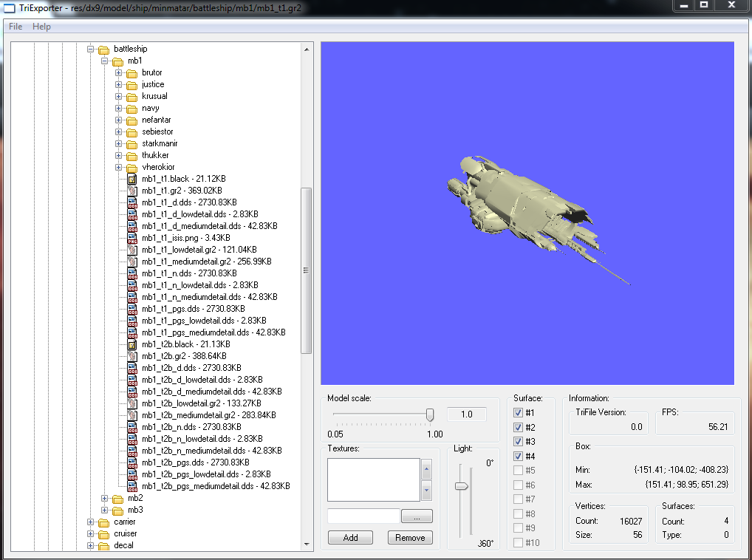752x560 pixels.
Task: Select mb1_t2b_n_lowdetail.dds - 2.83KB
Action: pos(202,439)
